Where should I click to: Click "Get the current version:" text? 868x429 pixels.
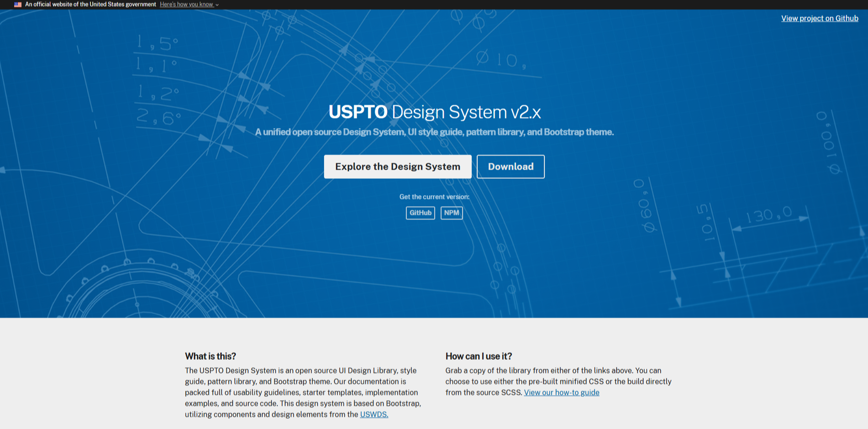(x=434, y=197)
